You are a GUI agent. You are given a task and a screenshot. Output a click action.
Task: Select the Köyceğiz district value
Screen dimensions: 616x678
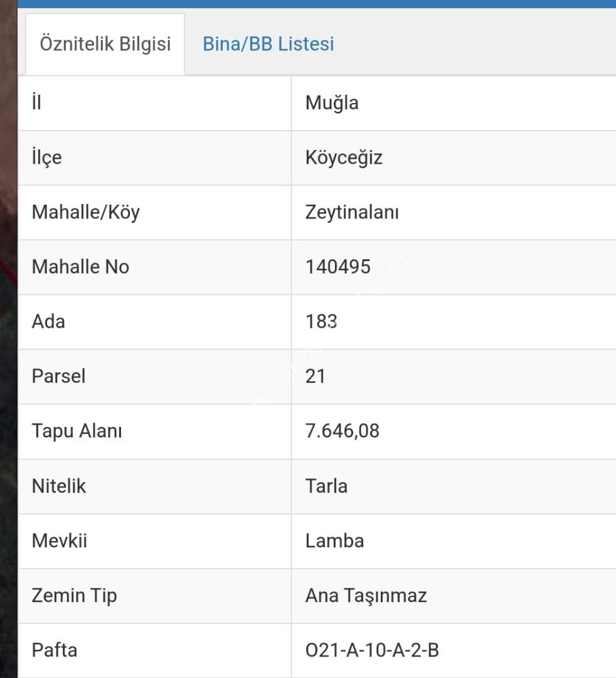click(344, 158)
